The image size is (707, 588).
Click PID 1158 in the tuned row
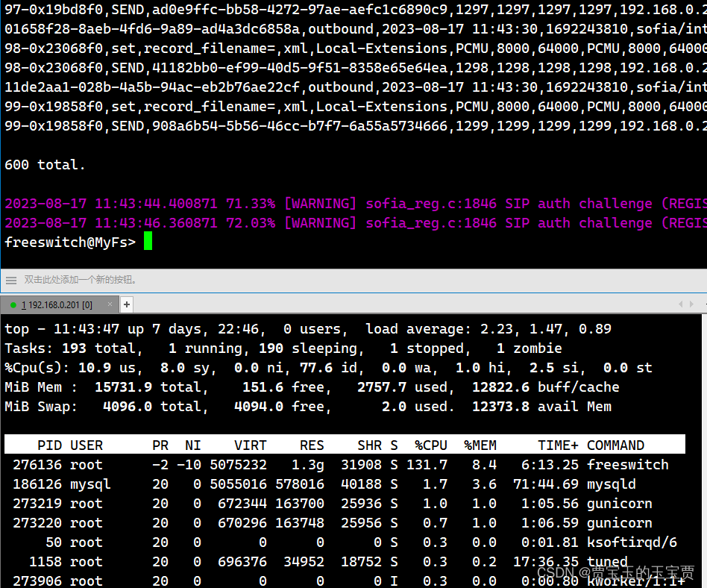click(x=45, y=562)
